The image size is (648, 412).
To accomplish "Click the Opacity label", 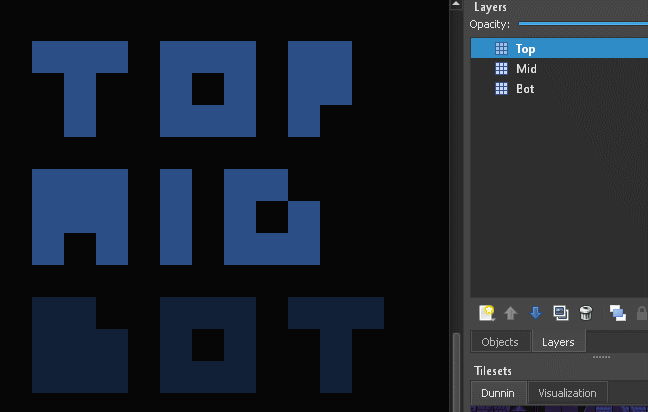I will point(490,24).
